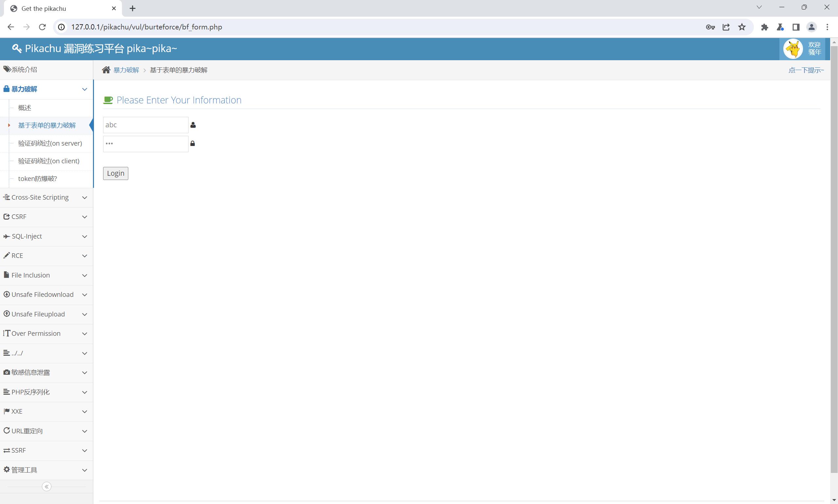Screen dimensions: 838x504
Task: Click the browser address bar URL
Action: coord(147,27)
